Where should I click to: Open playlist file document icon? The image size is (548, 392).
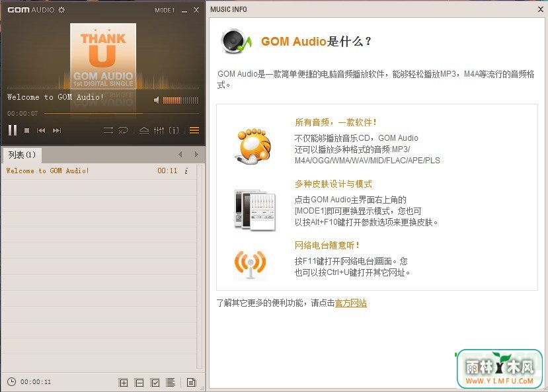click(191, 382)
